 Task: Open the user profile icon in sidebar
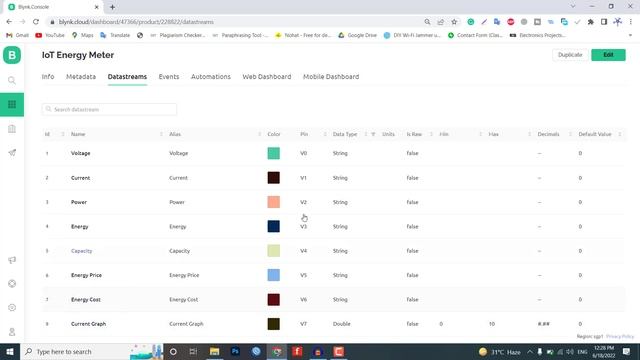12,332
